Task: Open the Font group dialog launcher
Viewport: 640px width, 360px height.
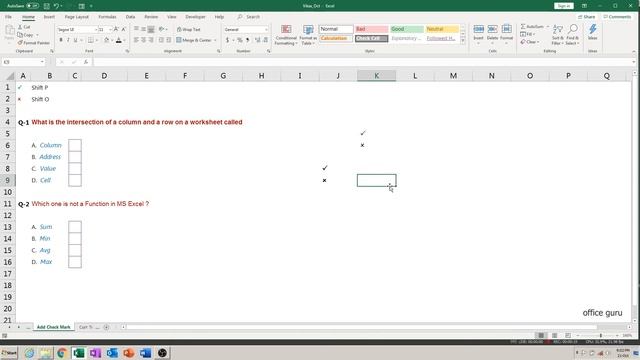Action: click(127, 51)
